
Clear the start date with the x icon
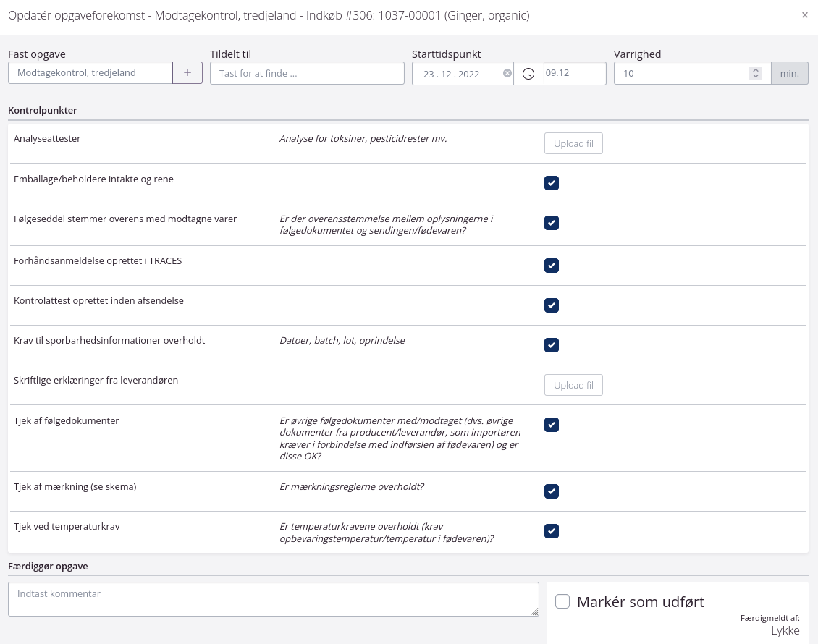tap(507, 73)
